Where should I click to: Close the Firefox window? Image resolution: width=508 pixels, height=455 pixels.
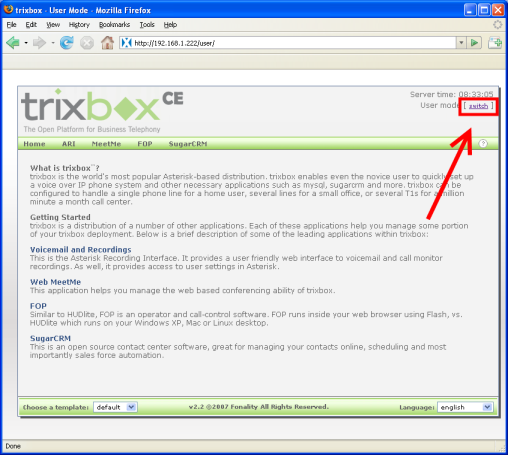(x=498, y=10)
